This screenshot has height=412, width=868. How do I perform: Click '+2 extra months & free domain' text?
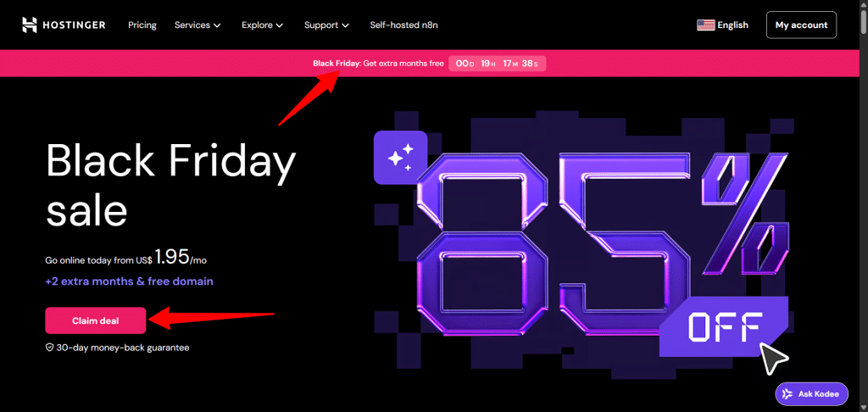(129, 281)
